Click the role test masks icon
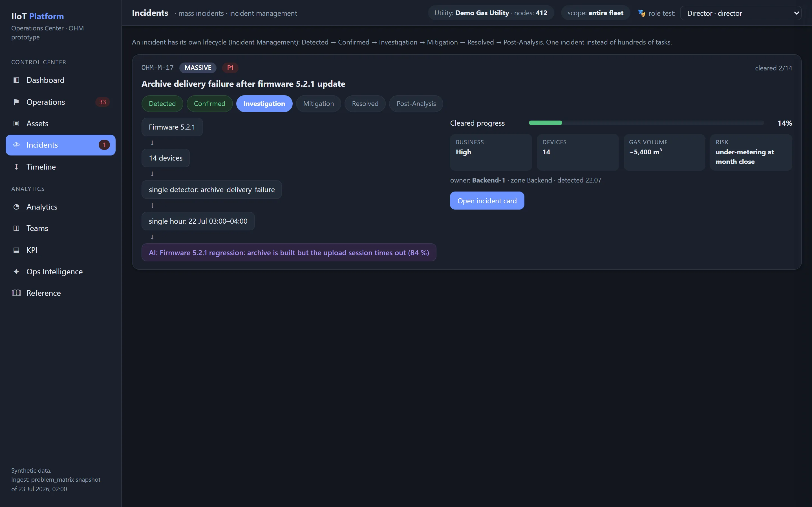 click(641, 14)
